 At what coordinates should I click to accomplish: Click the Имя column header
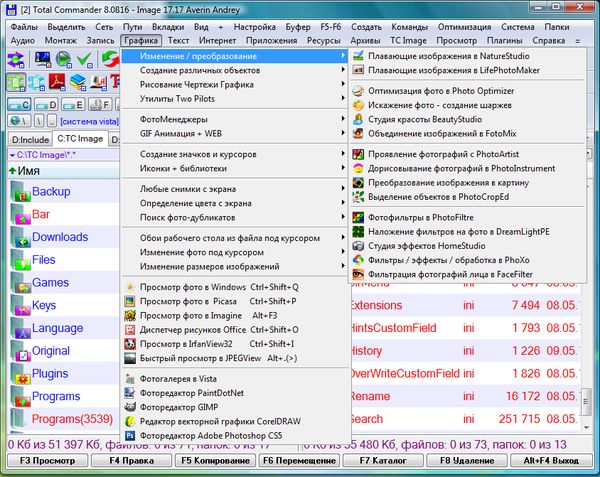[64, 171]
